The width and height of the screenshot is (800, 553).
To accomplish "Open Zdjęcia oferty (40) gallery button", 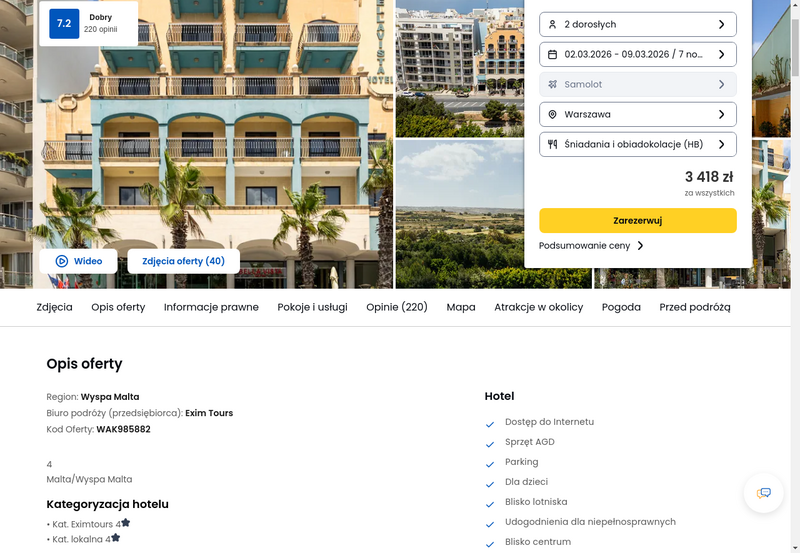I will (x=184, y=261).
